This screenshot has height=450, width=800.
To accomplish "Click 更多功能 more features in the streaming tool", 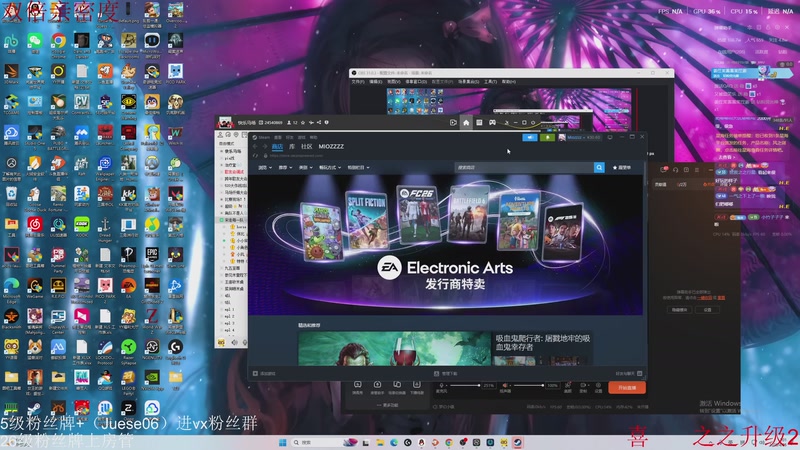I will click(387, 405).
